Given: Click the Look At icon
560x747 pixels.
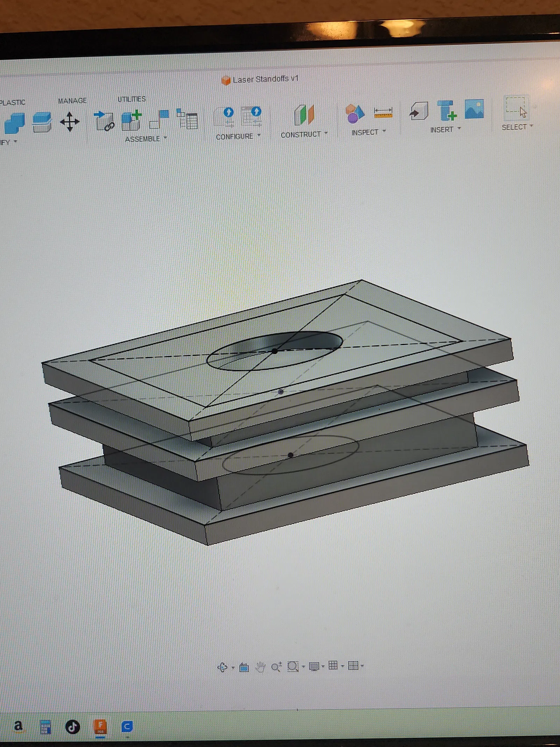Looking at the screenshot, I should (244, 668).
